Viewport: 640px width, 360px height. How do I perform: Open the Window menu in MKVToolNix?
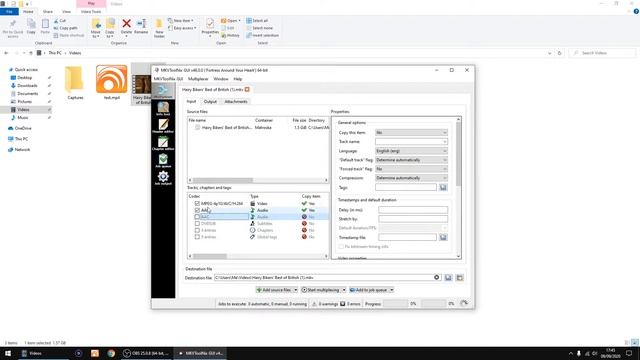click(x=221, y=79)
